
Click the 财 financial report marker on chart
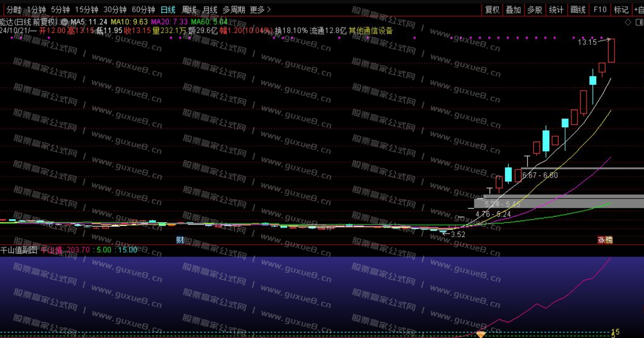pyautogui.click(x=179, y=239)
